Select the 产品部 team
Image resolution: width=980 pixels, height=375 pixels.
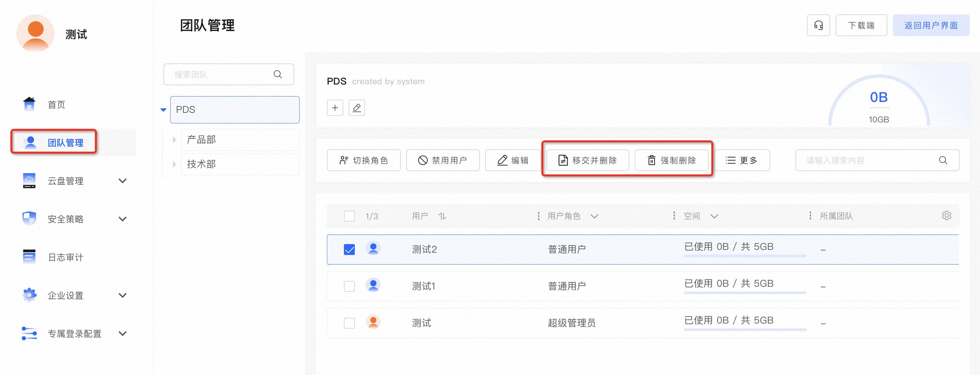click(x=240, y=140)
